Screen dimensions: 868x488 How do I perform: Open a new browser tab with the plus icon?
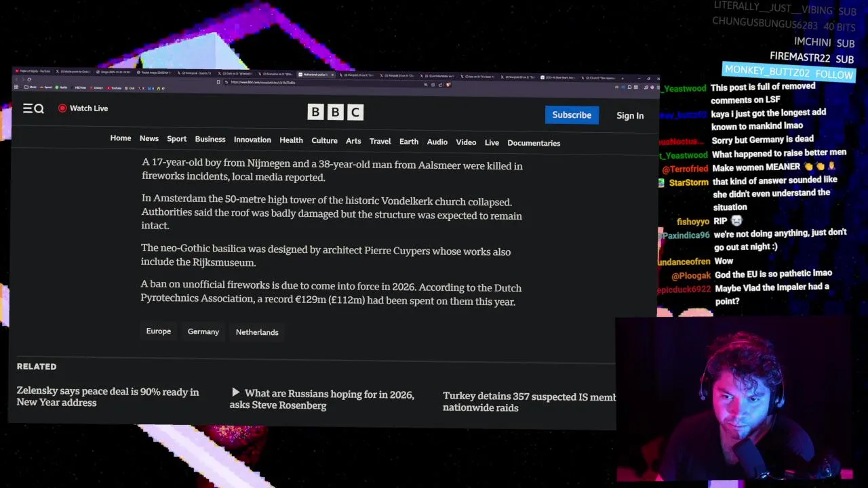pos(623,79)
